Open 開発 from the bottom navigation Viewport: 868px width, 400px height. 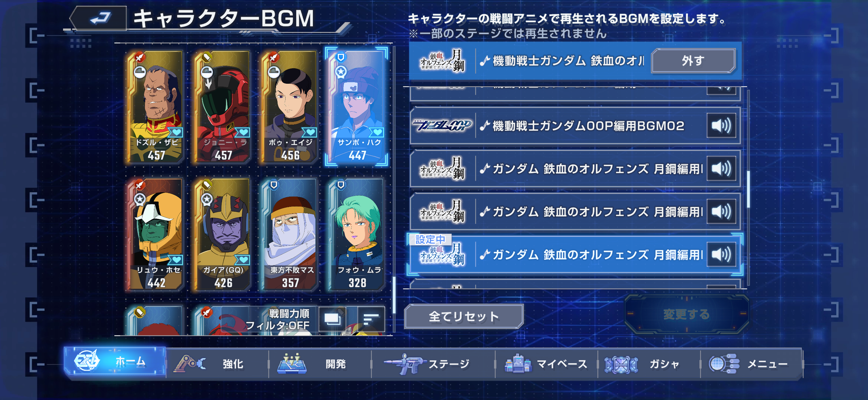pyautogui.click(x=320, y=364)
